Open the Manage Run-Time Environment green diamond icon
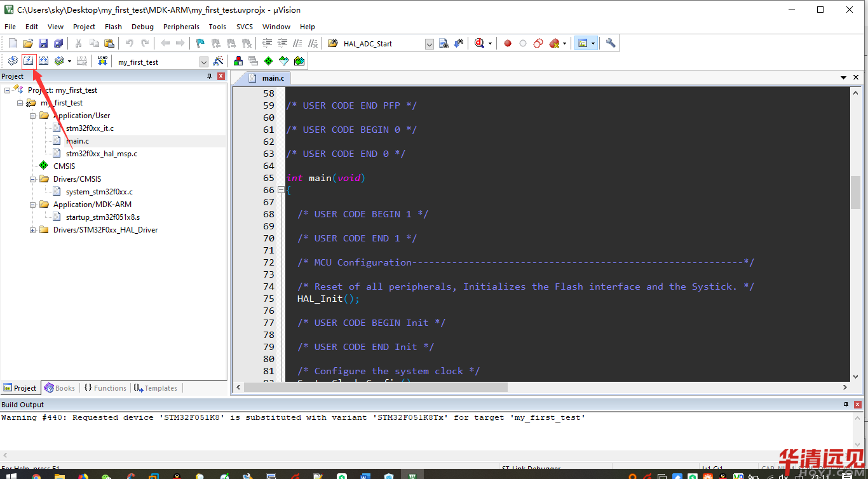This screenshot has width=868, height=479. coord(269,61)
